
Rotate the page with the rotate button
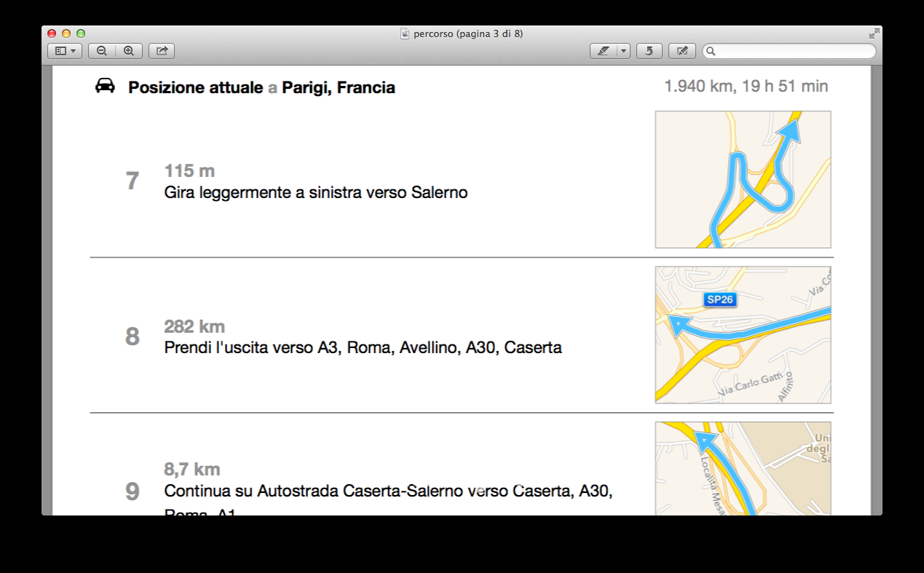(649, 51)
